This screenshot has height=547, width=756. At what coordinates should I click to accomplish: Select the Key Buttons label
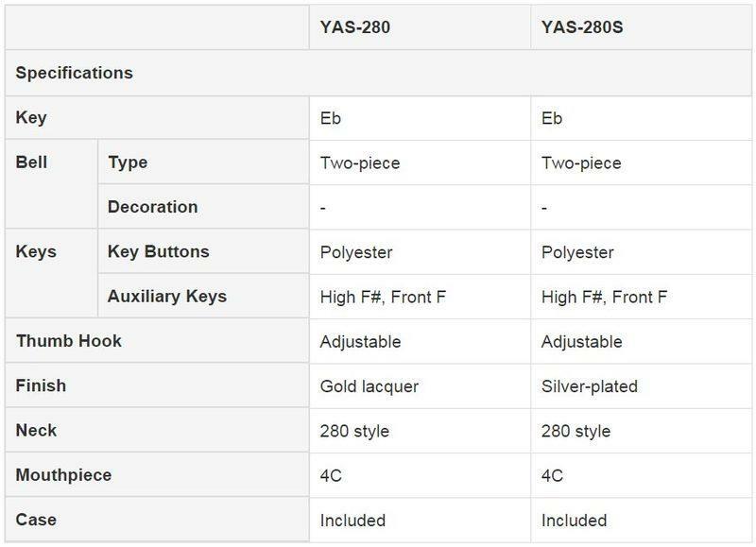tap(159, 252)
